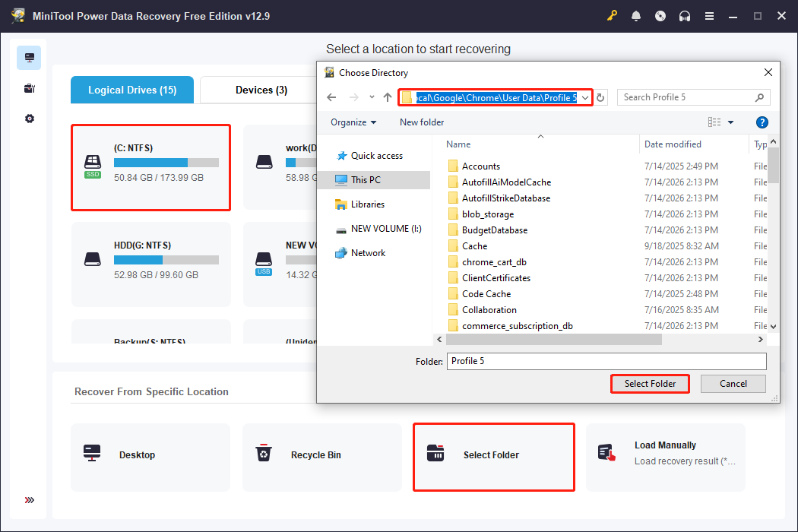Click the Folder name text field
This screenshot has height=532, width=798.
click(606, 361)
